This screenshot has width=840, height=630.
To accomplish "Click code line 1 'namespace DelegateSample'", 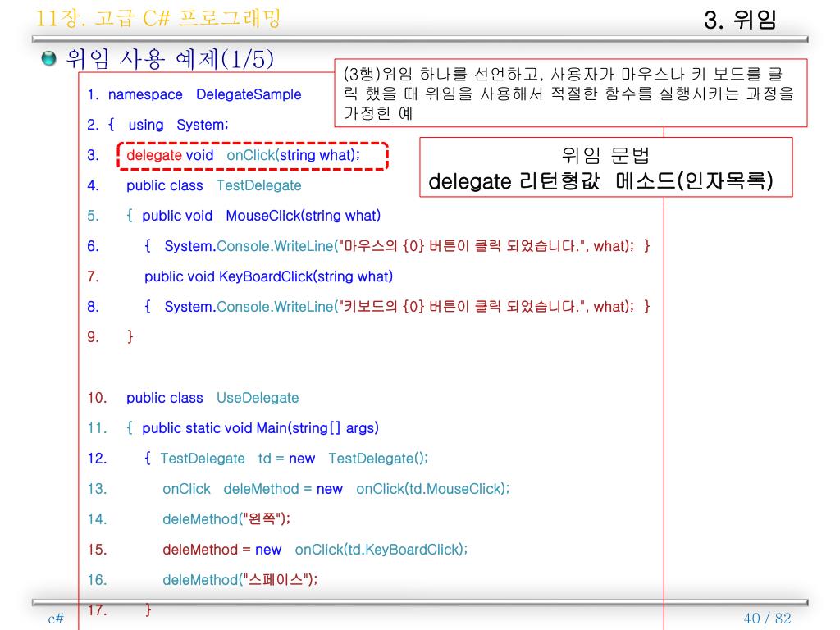I will pyautogui.click(x=204, y=94).
